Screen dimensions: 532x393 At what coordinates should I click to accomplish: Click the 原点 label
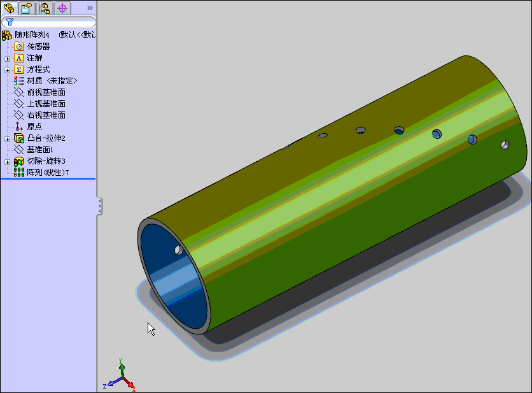pos(34,127)
